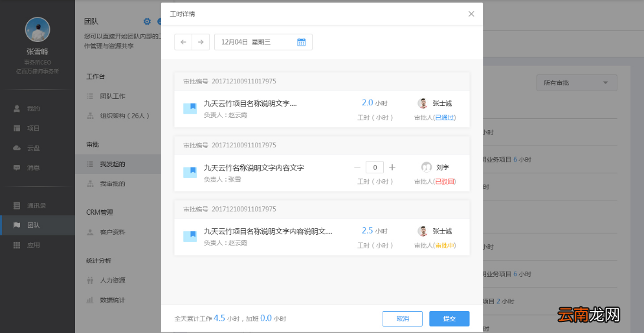Increase hours with the plus button
Viewport: 644px width, 333px height.
392,167
